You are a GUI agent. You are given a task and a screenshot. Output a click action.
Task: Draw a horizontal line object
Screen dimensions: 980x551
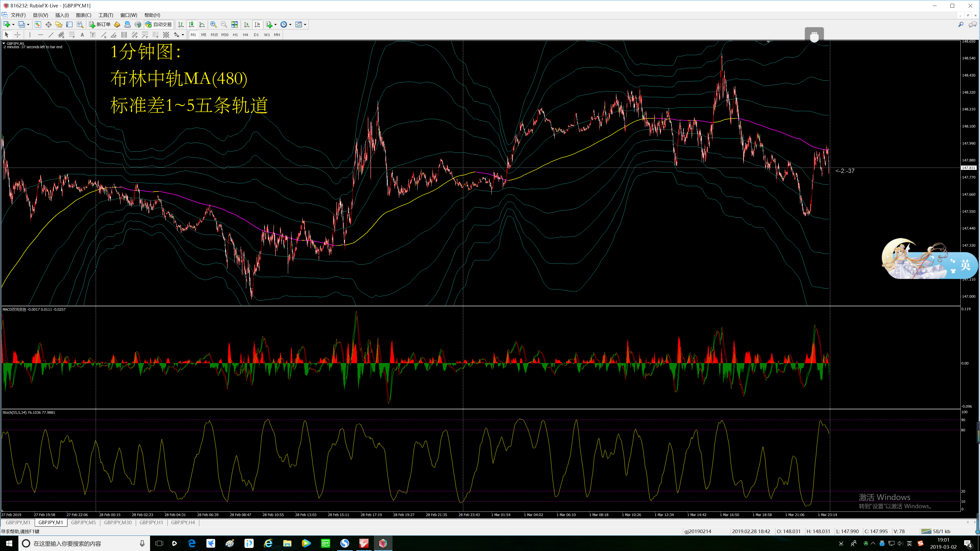pos(40,35)
